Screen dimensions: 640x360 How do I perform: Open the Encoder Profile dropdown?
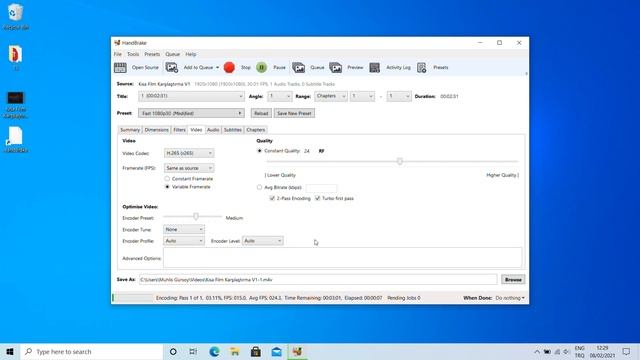tap(184, 241)
